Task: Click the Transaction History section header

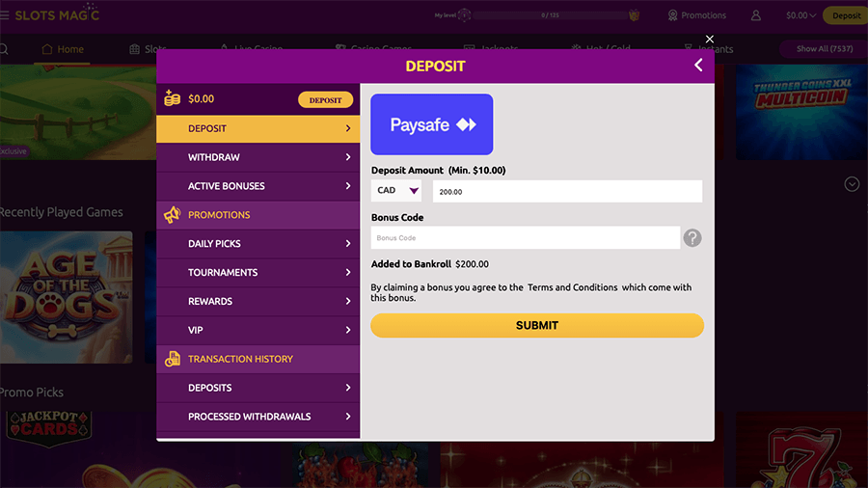Action: point(258,359)
